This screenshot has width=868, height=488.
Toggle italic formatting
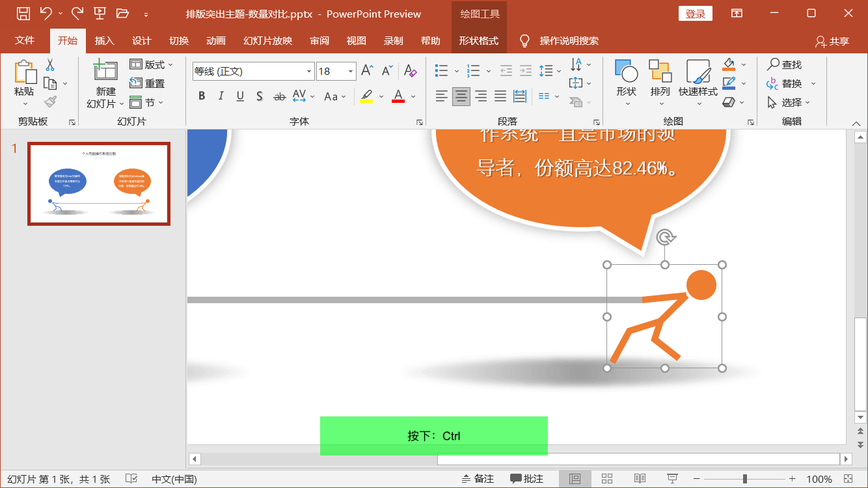click(221, 96)
